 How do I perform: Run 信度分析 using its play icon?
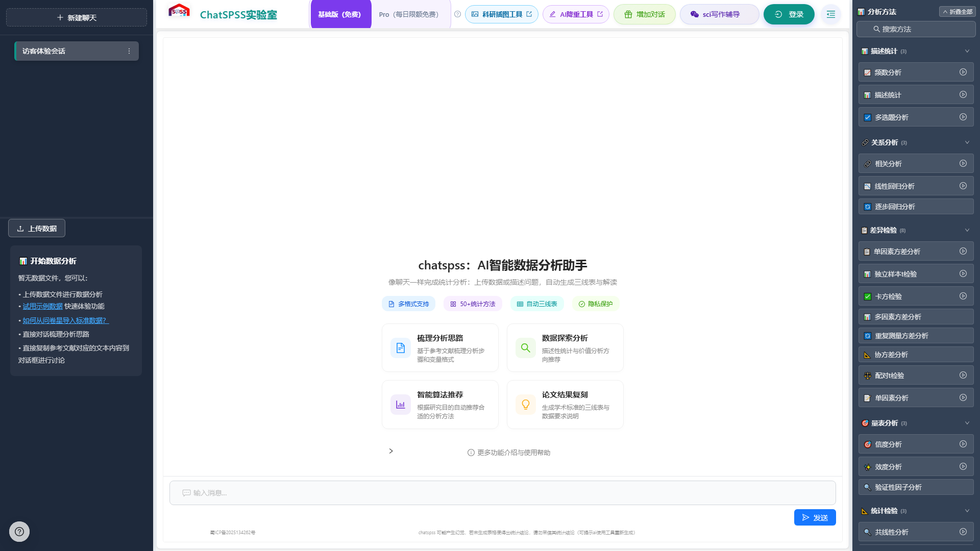coord(963,444)
